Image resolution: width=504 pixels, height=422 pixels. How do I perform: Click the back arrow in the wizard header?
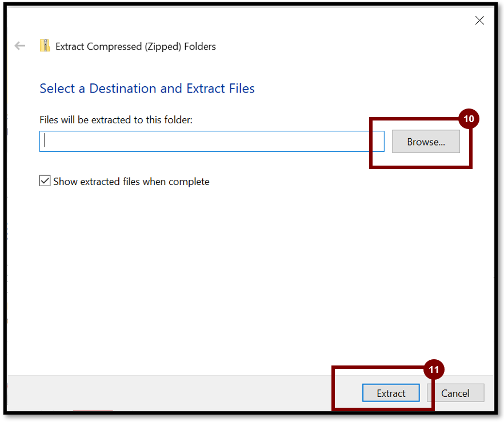click(20, 46)
